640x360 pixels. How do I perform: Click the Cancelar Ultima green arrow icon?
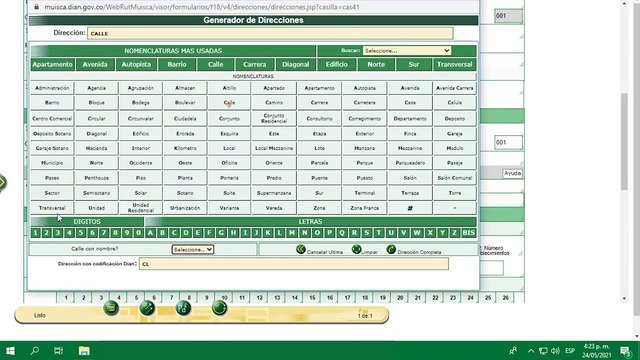click(x=301, y=249)
